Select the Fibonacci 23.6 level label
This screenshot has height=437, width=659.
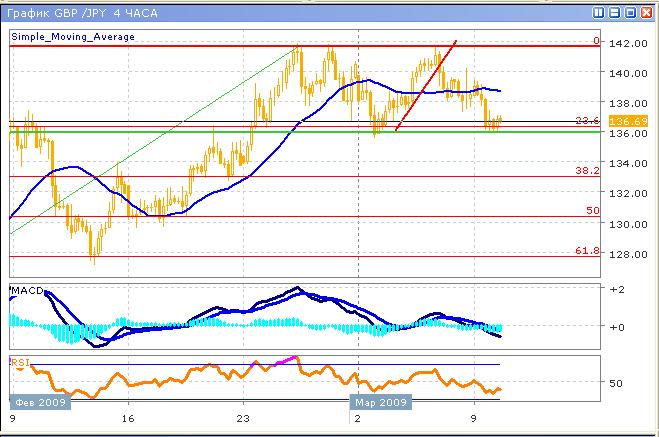coord(587,121)
